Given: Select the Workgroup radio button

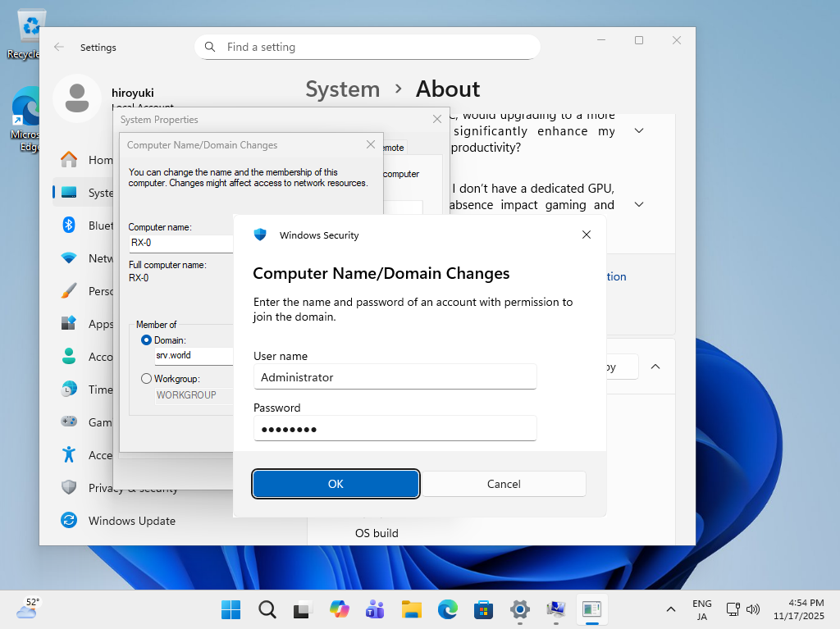Looking at the screenshot, I should [147, 379].
